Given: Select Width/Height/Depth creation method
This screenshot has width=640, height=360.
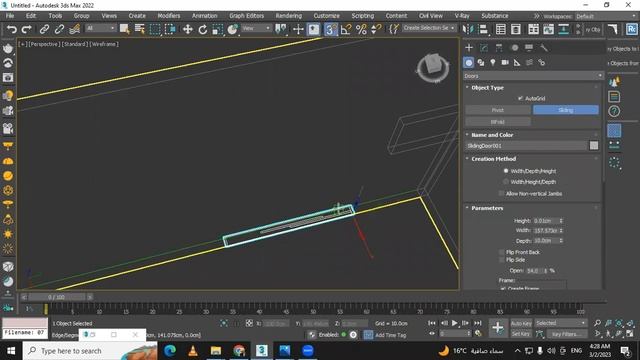Looking at the screenshot, I should pyautogui.click(x=506, y=182).
